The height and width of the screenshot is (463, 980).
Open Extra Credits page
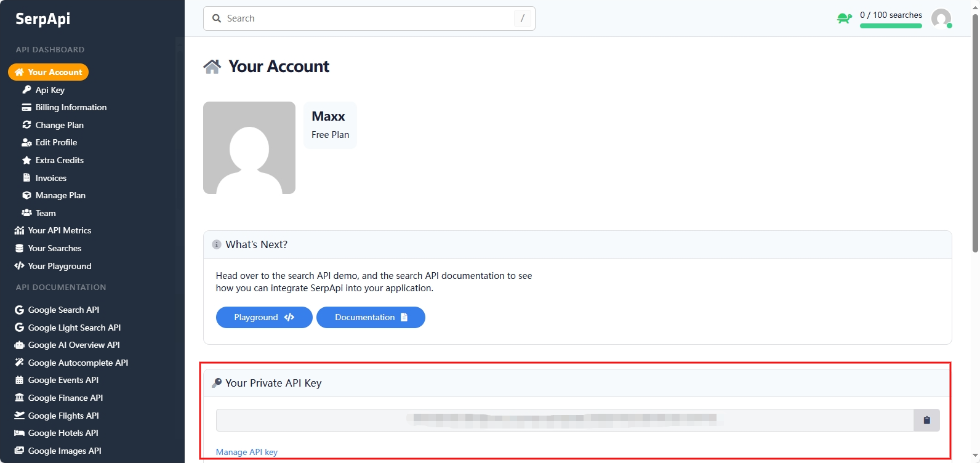click(x=59, y=160)
